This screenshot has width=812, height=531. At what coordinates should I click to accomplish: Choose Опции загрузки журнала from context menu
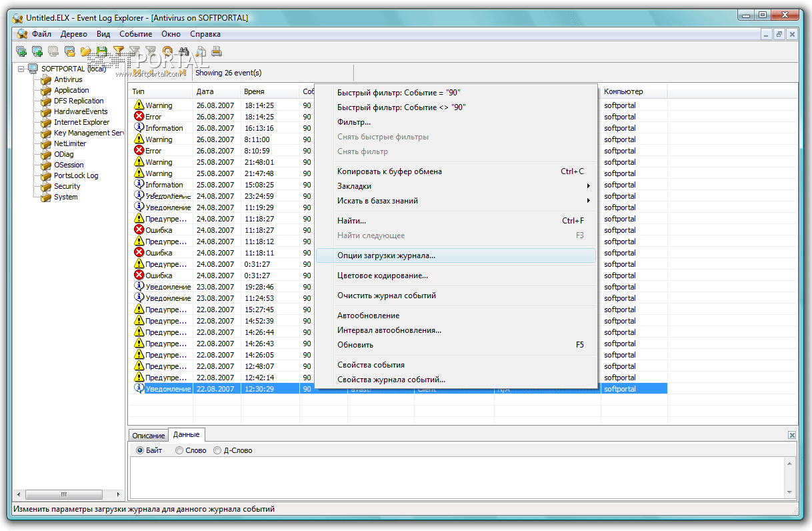[x=456, y=255]
